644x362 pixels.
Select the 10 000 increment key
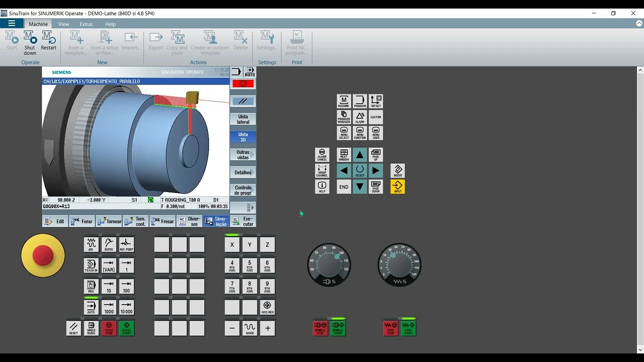click(x=126, y=307)
